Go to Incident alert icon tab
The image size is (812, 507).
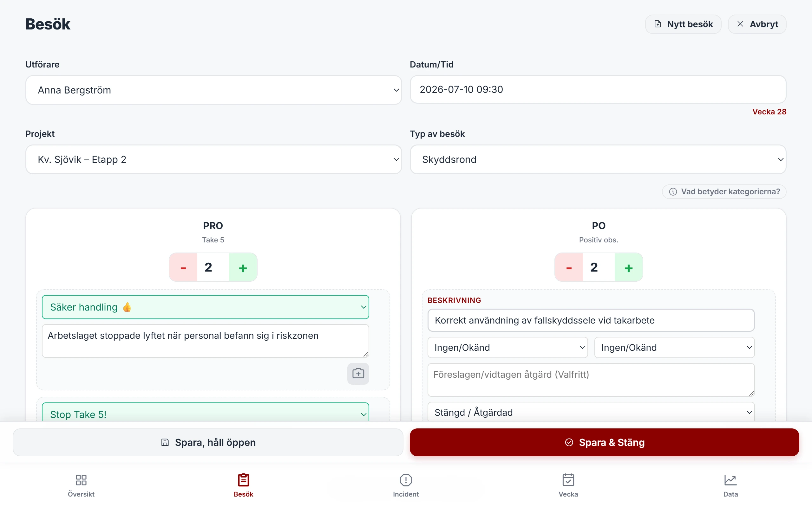(x=406, y=485)
